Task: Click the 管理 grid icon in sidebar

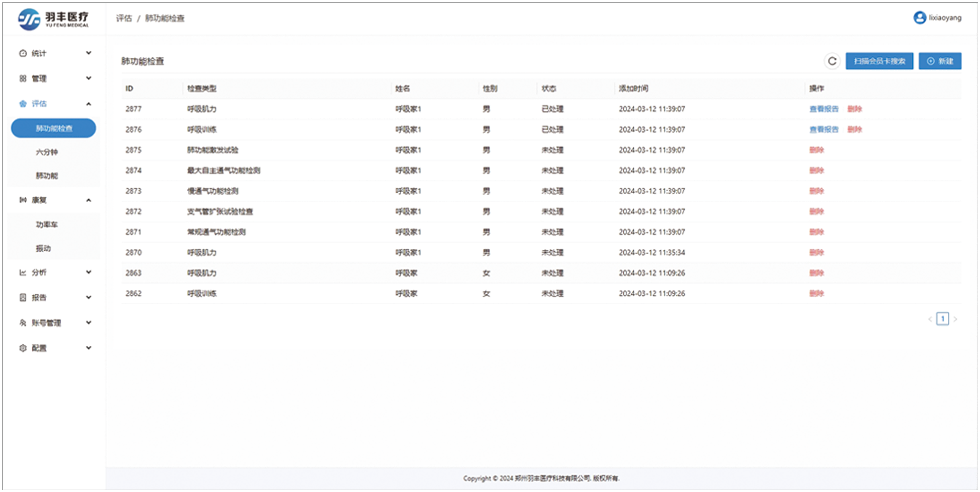Action: tap(23, 78)
